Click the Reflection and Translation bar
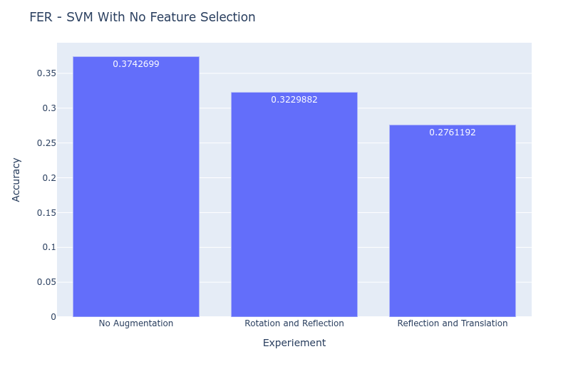The width and height of the screenshot is (588, 374). (x=453, y=221)
